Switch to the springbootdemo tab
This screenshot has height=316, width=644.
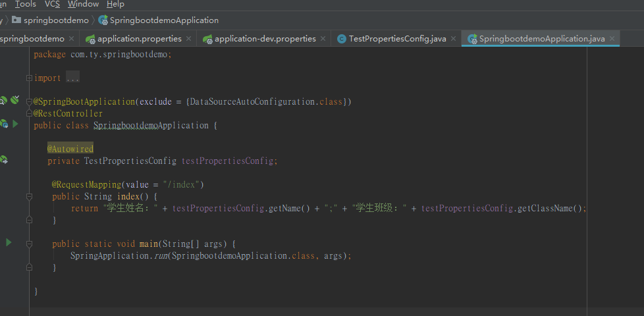point(32,39)
